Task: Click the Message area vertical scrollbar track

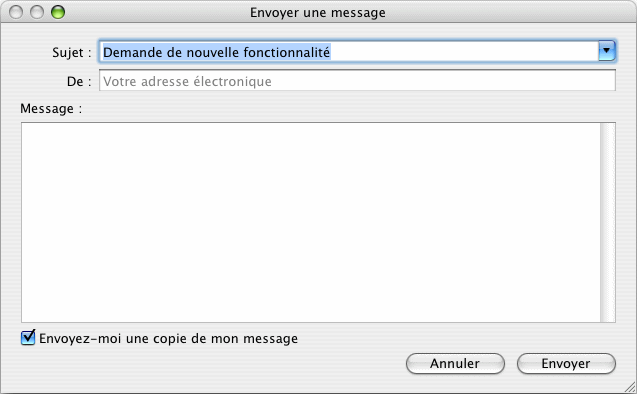Action: tap(608, 222)
